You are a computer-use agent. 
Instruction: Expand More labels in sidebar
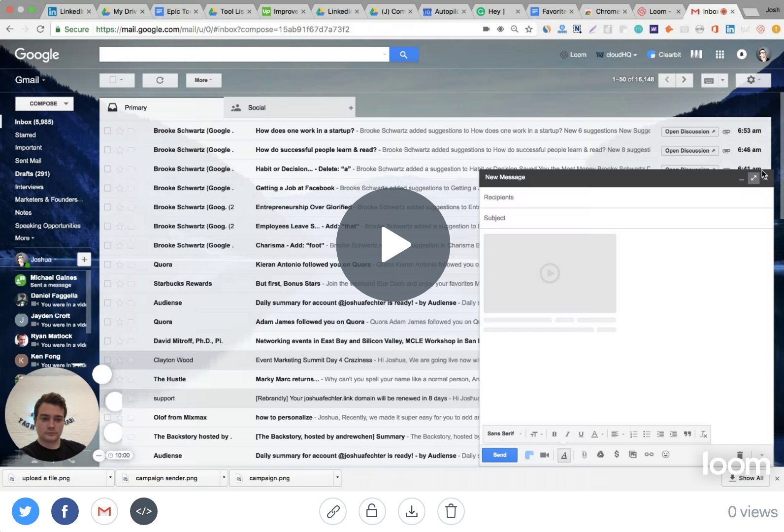(25, 238)
